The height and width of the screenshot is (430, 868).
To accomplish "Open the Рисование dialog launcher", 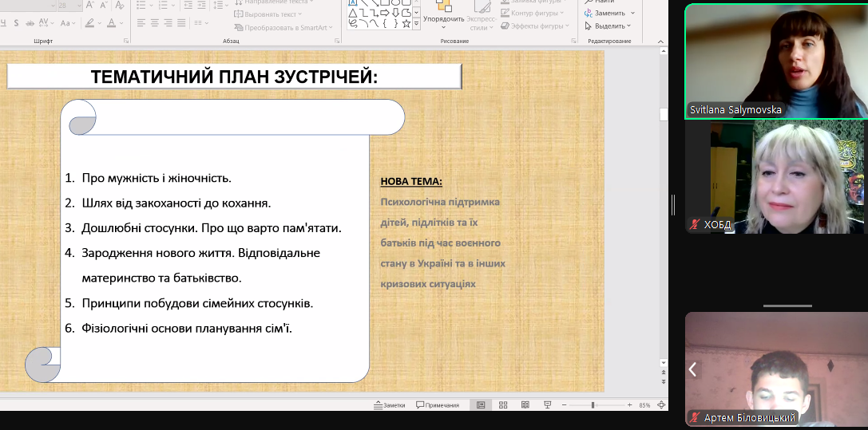I will coord(572,41).
